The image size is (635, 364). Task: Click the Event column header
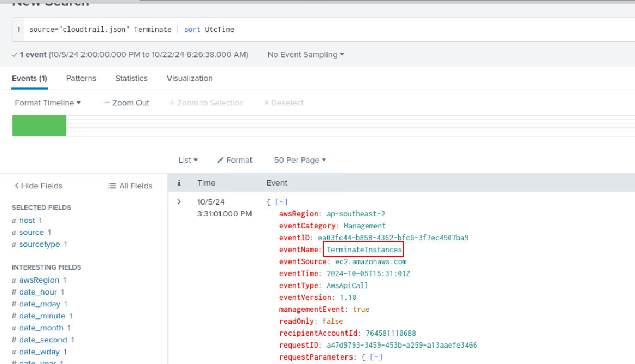click(x=276, y=183)
